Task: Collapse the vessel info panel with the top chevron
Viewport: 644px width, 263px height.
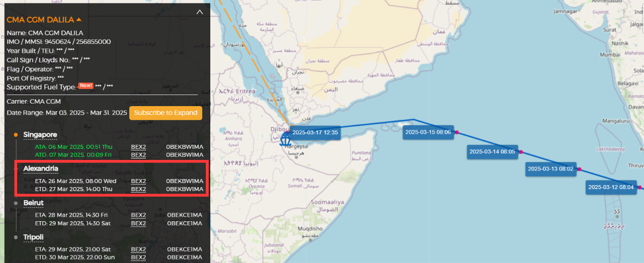Action: (x=200, y=12)
